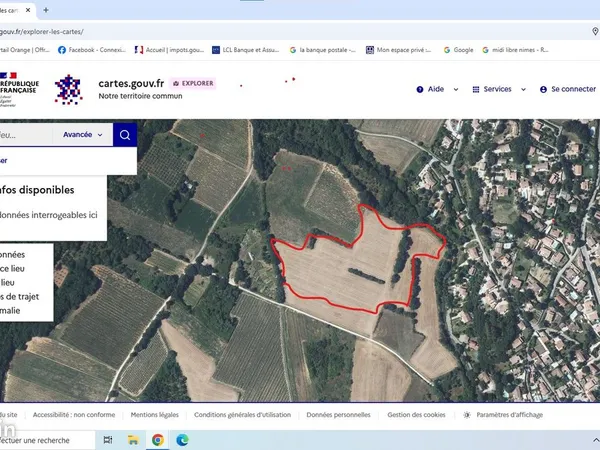This screenshot has height=450, width=600.
Task: Select the 'données' context menu entry
Action: (x=13, y=255)
